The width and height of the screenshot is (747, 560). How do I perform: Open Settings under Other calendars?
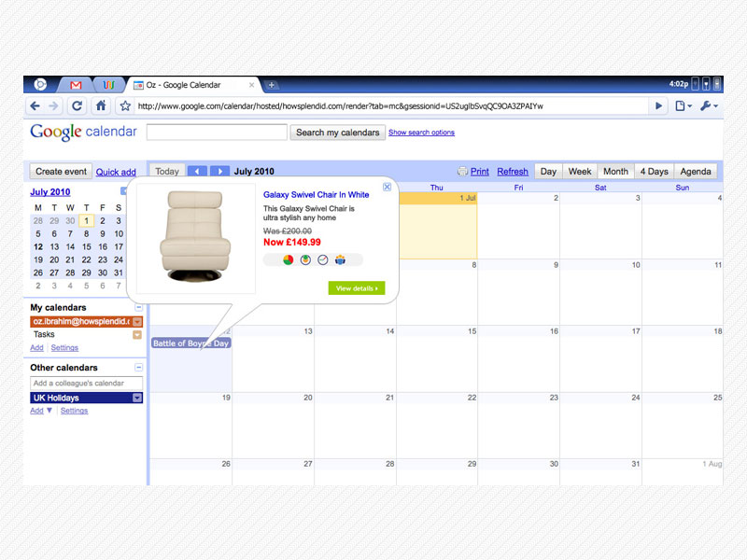(x=74, y=411)
